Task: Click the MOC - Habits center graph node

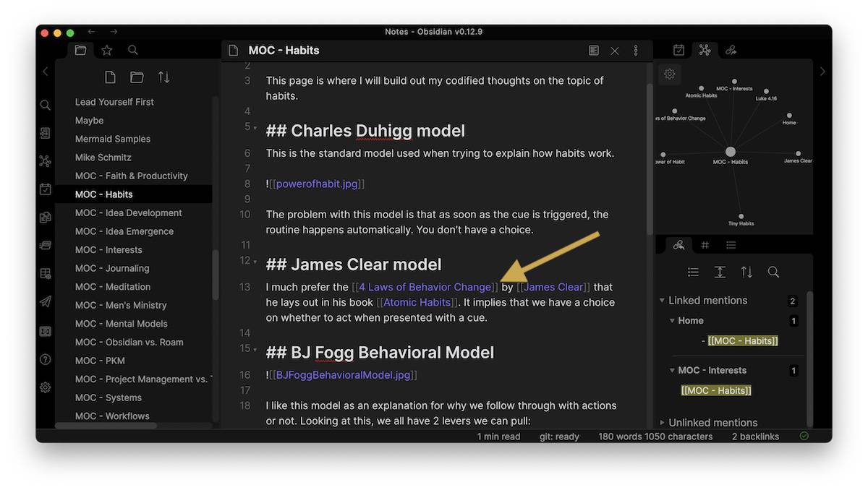Action: (731, 152)
